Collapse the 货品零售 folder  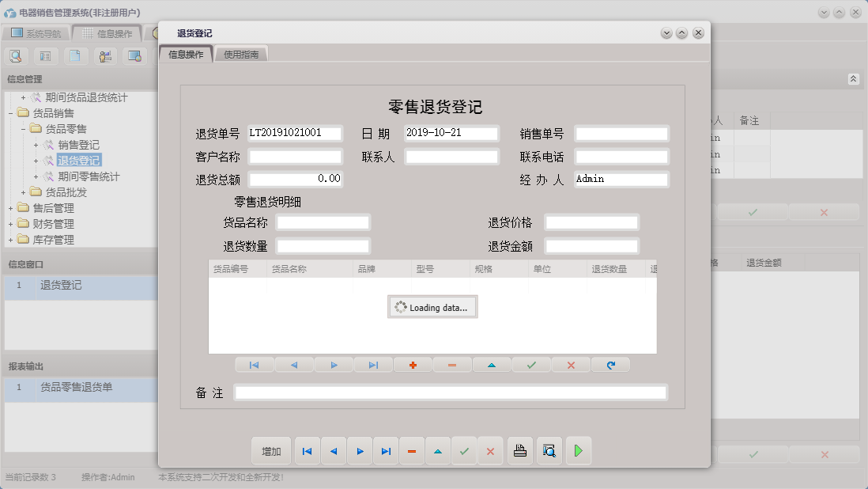click(x=25, y=129)
